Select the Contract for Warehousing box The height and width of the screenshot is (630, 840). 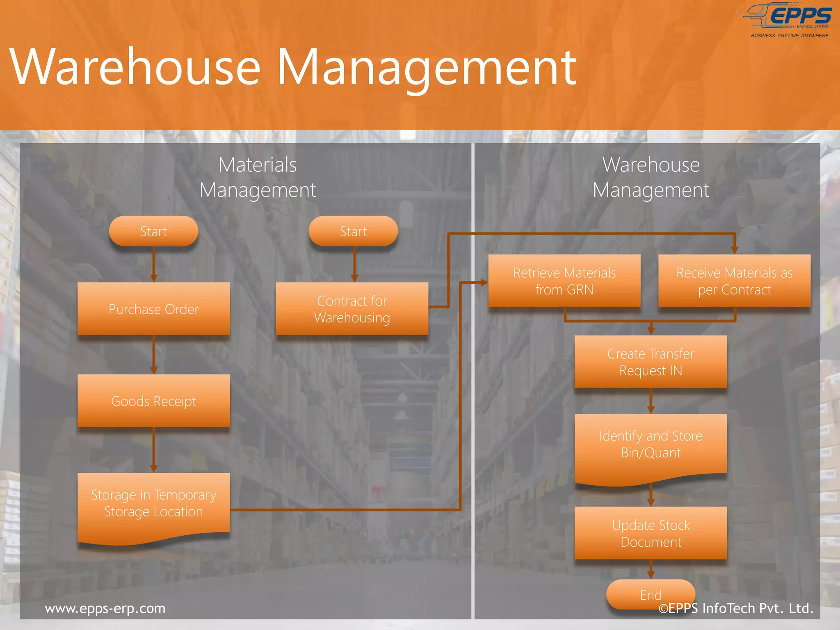pos(352,309)
